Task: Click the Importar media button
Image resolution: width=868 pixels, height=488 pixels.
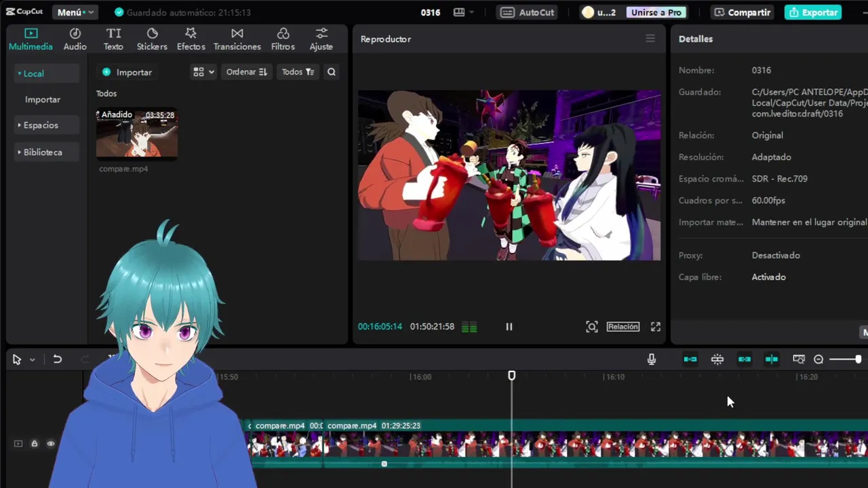Action: click(127, 72)
